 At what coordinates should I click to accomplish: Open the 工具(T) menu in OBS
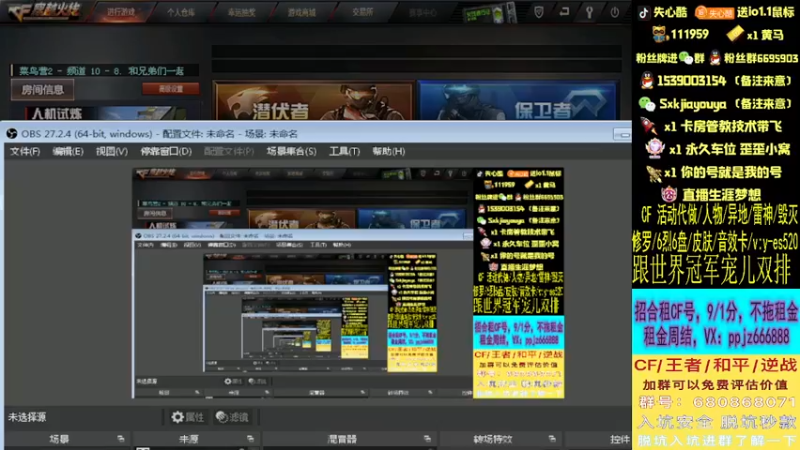344,152
